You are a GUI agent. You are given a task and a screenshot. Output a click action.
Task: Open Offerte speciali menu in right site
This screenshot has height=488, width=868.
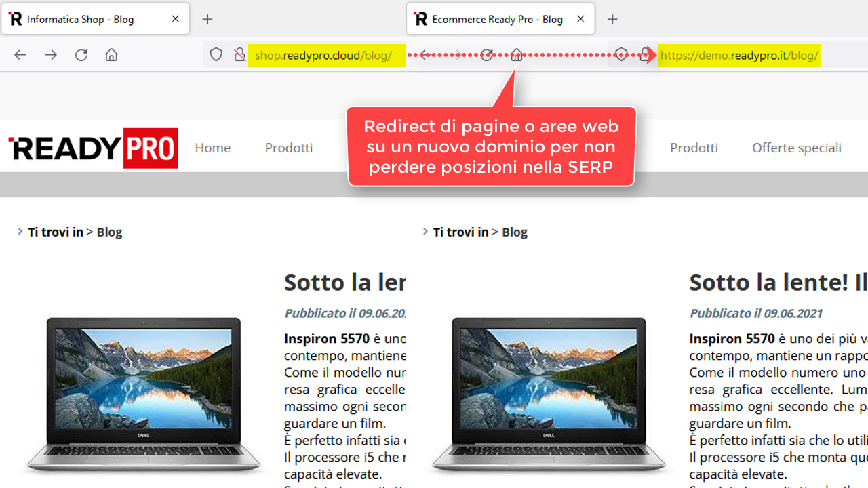point(797,148)
